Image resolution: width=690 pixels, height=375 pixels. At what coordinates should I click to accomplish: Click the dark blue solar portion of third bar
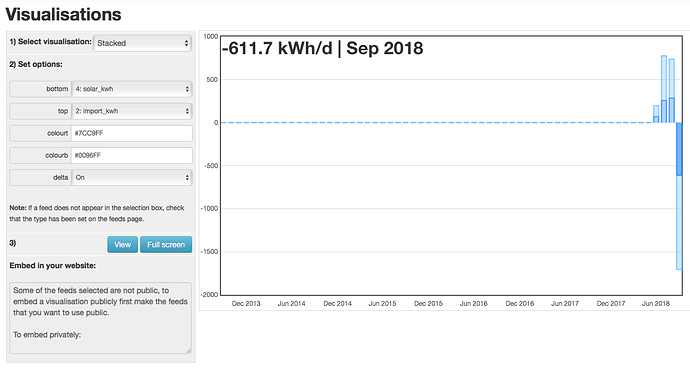[672, 110]
